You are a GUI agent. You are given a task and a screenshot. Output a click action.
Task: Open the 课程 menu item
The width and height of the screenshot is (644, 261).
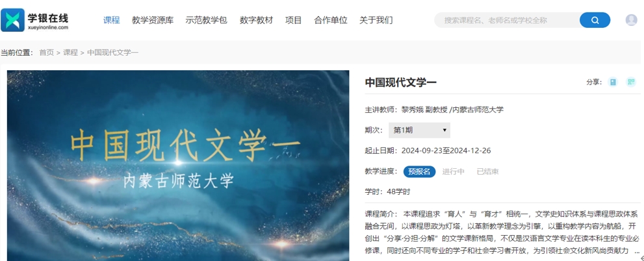pos(111,20)
